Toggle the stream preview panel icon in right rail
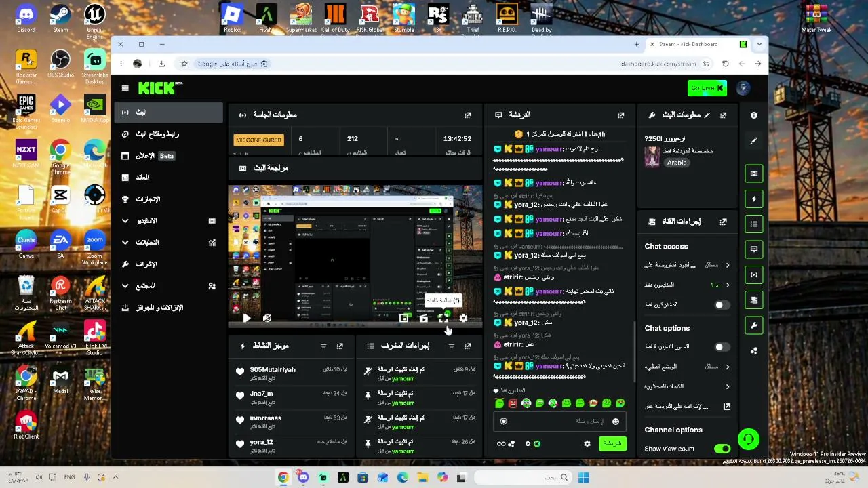This screenshot has height=488, width=868. [x=753, y=174]
